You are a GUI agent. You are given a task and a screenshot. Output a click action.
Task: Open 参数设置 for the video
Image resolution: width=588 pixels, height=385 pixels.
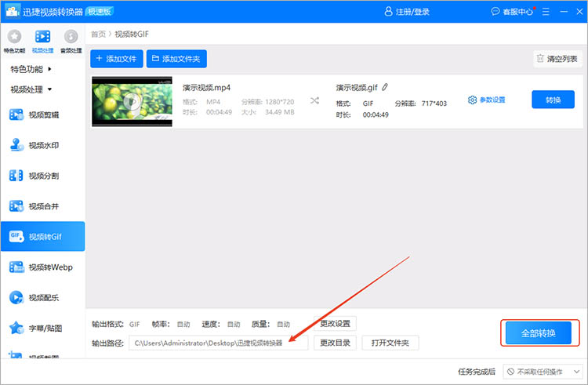click(x=492, y=100)
